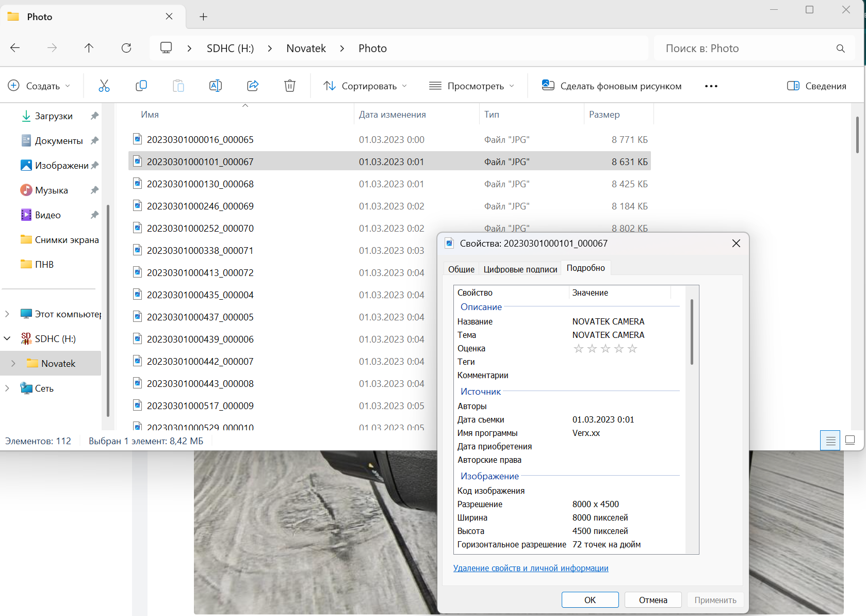Viewport: 866px width, 616px height.
Task: Click the Delete trash can icon
Action: (x=290, y=86)
